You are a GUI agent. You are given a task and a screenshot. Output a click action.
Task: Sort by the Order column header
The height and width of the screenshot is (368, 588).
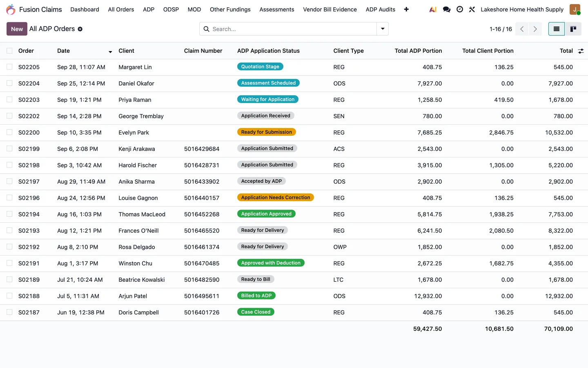pos(26,51)
